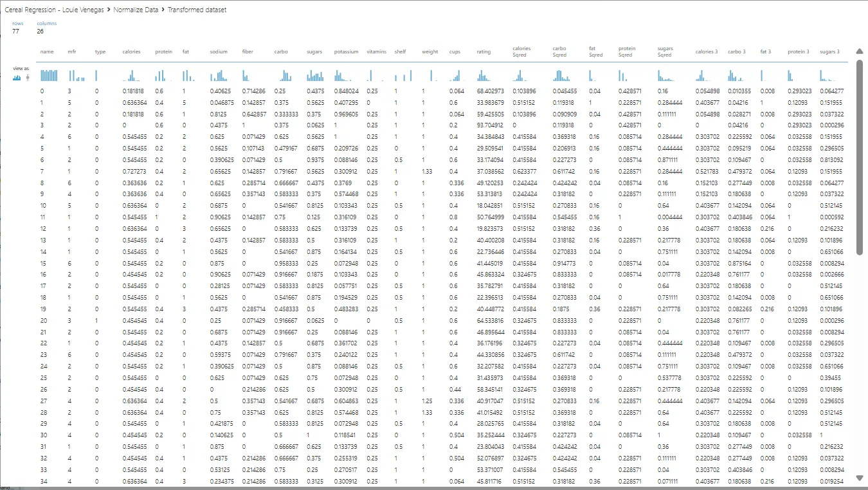Select the vitamins column header

pyautogui.click(x=377, y=51)
